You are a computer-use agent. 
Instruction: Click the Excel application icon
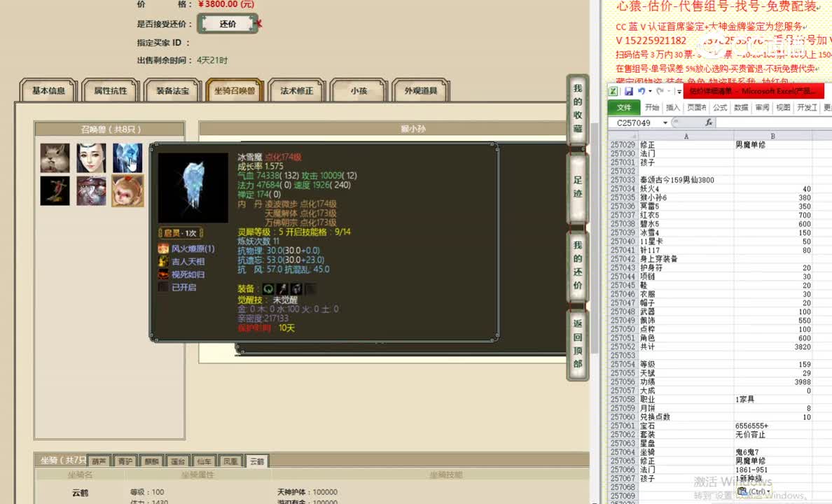click(x=613, y=91)
